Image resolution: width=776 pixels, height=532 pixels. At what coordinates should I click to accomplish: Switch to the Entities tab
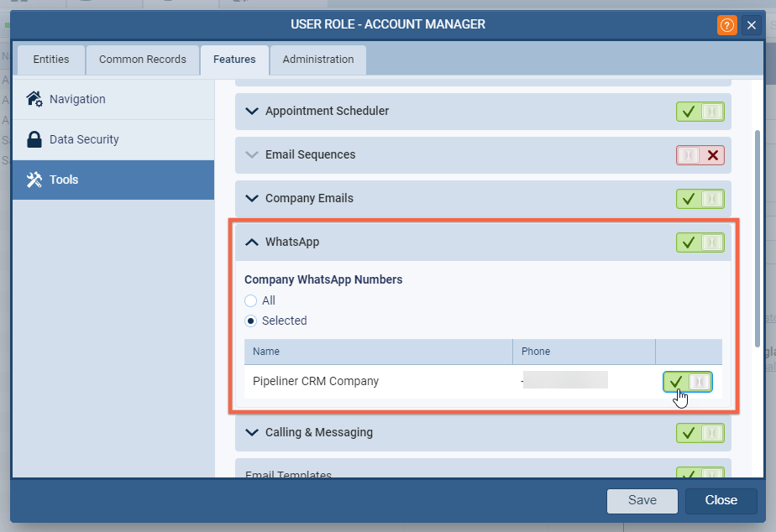coord(51,60)
